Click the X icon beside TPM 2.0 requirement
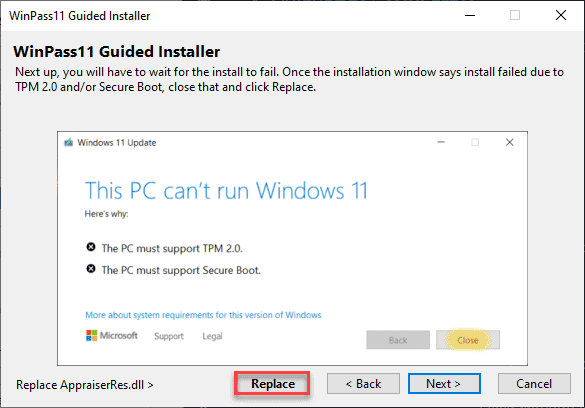585x408 pixels. [x=91, y=247]
